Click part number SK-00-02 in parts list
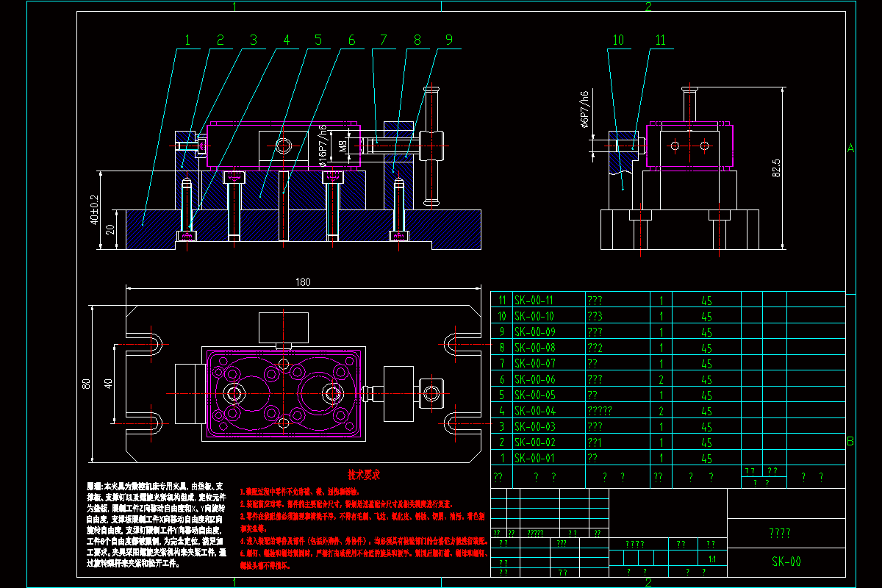The image size is (882, 588). tap(534, 442)
